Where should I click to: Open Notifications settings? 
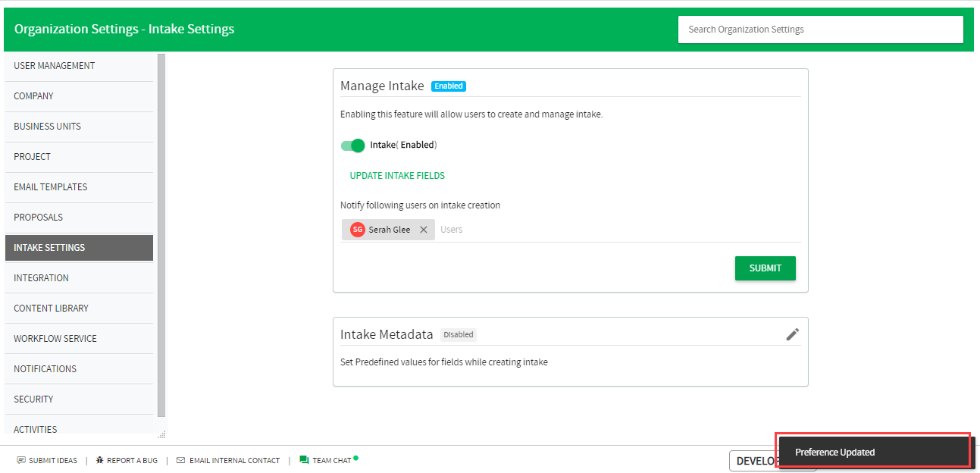pos(79,369)
